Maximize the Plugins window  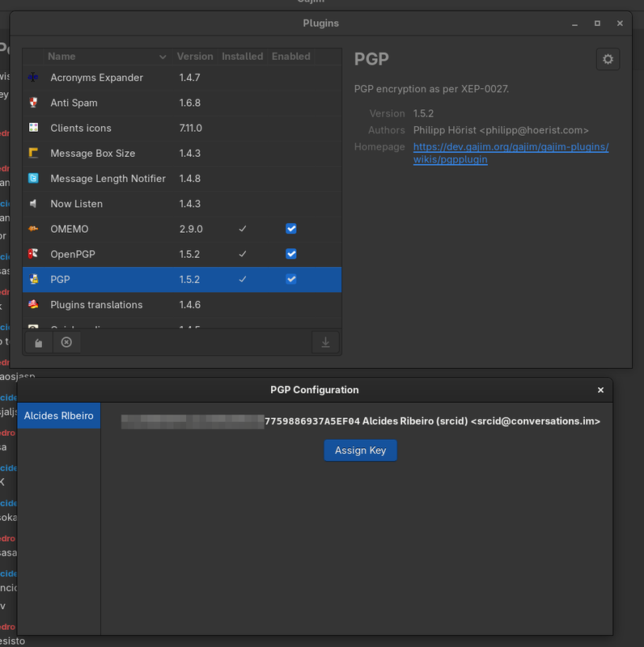pyautogui.click(x=597, y=23)
